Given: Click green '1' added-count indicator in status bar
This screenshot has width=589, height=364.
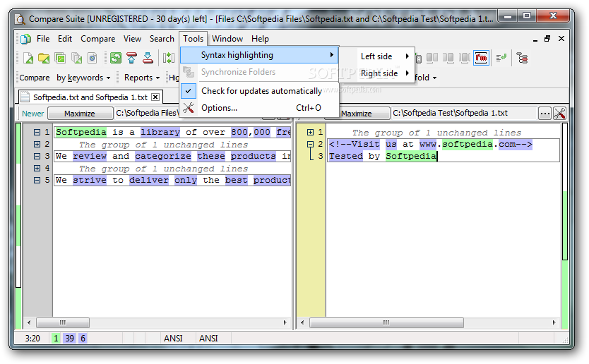Looking at the screenshot, I should (56, 338).
